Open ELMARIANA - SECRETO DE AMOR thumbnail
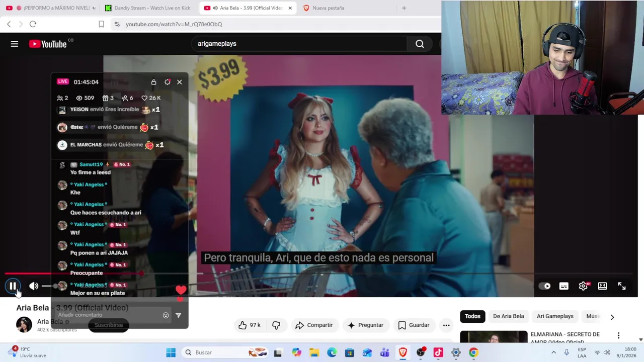The height and width of the screenshot is (362, 644). pyautogui.click(x=494, y=337)
